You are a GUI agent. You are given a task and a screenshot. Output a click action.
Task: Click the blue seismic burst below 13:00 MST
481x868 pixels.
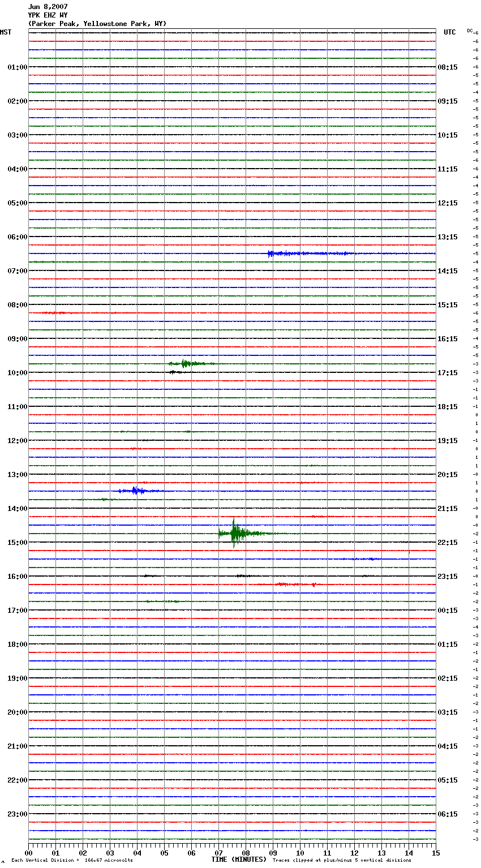pos(140,491)
